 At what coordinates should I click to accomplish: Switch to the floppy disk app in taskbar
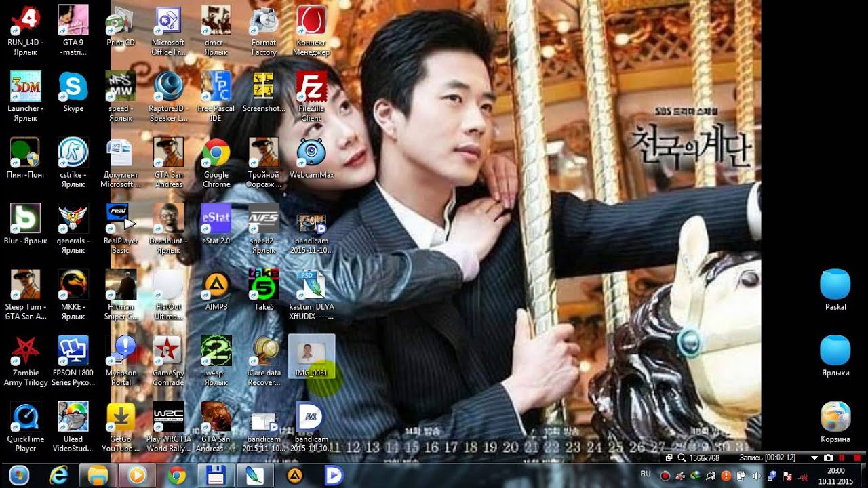click(216, 475)
